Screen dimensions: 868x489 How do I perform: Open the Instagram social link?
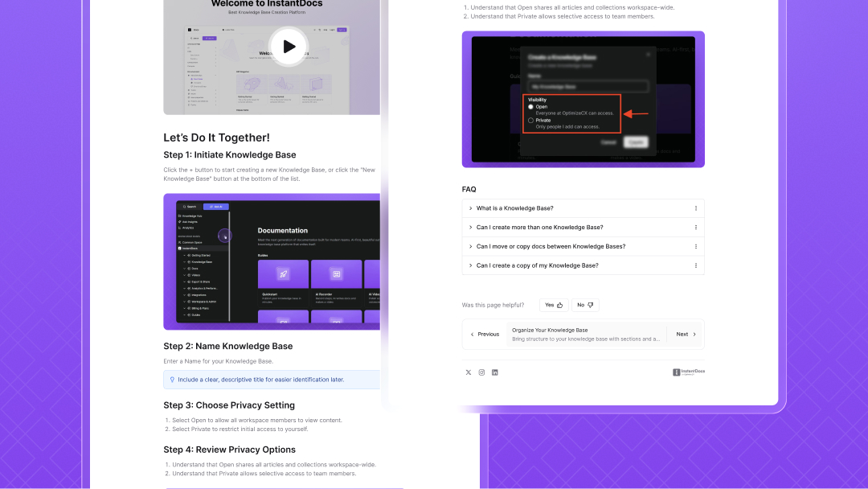pos(481,372)
